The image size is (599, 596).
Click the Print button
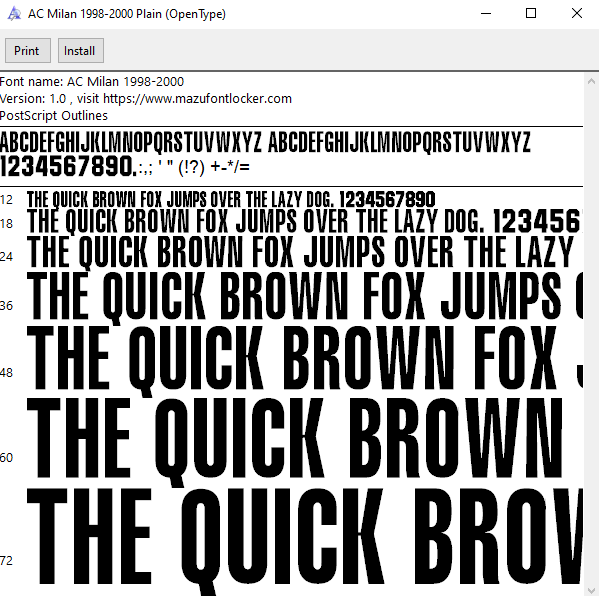click(28, 50)
